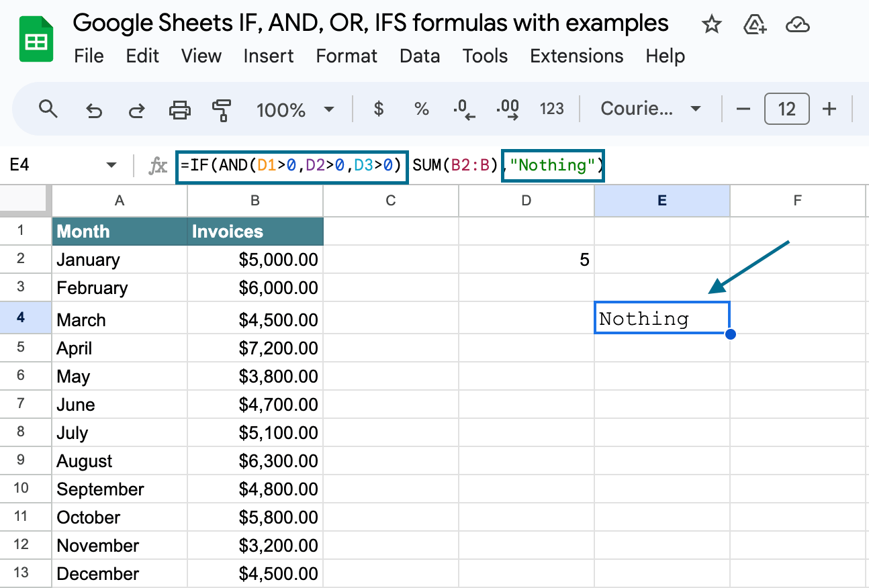
Task: Star this spreadsheet
Action: pyautogui.click(x=711, y=24)
